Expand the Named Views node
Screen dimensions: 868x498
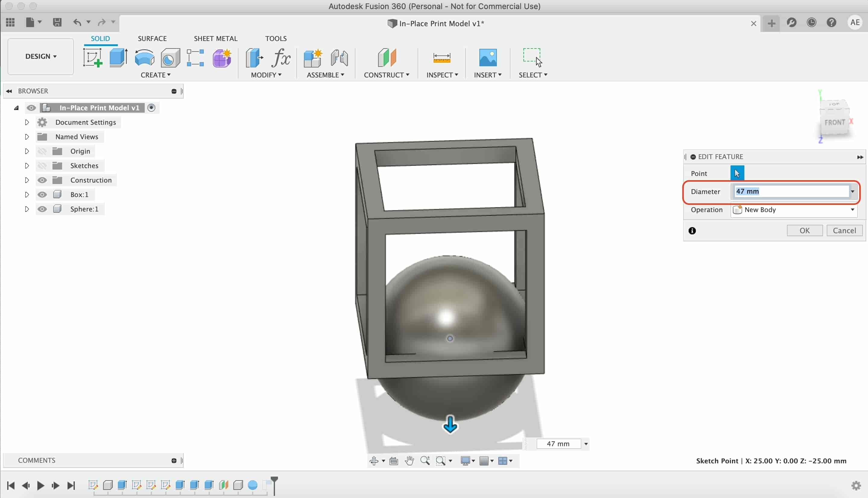[27, 137]
